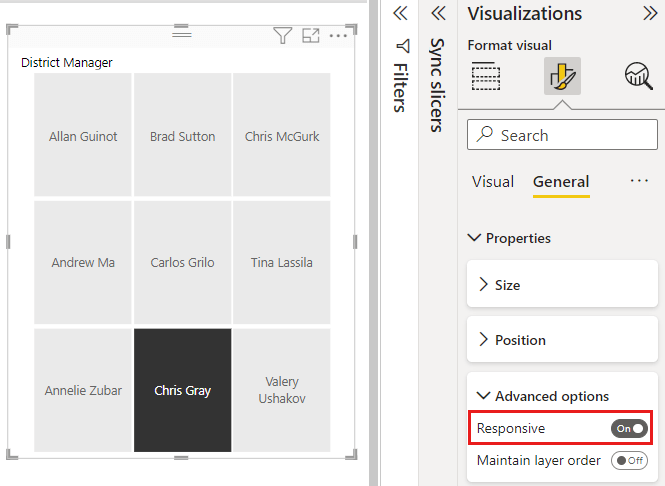Select the Build visual icon
The width and height of the screenshot is (665, 486).
pos(486,76)
